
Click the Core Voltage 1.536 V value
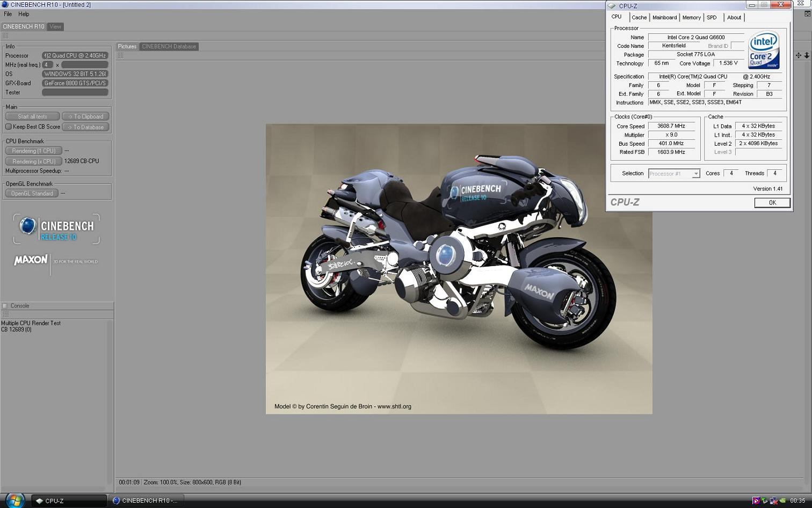click(x=729, y=63)
